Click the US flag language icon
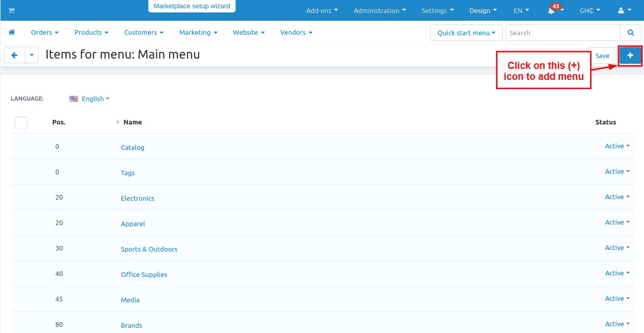644x333 pixels. (x=74, y=99)
